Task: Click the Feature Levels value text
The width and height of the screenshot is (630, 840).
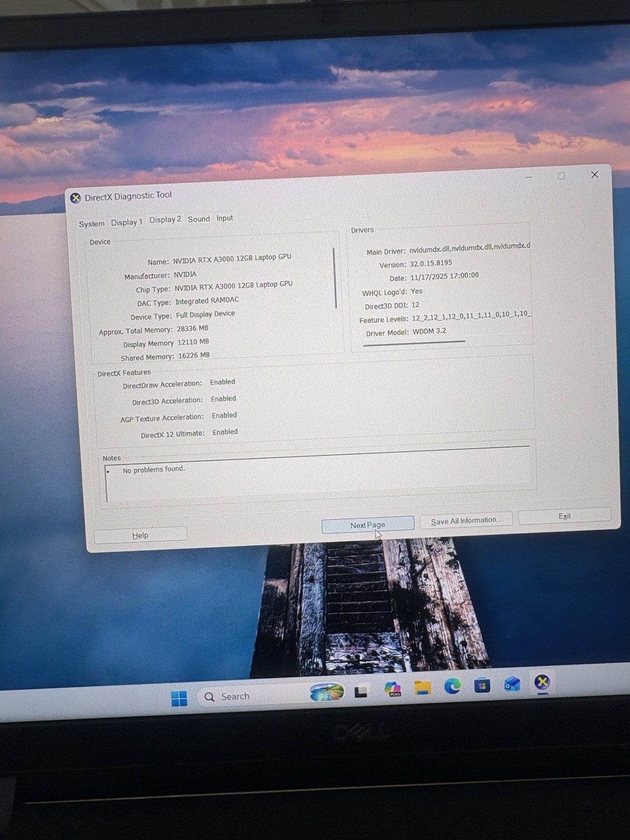Action: coord(471,316)
